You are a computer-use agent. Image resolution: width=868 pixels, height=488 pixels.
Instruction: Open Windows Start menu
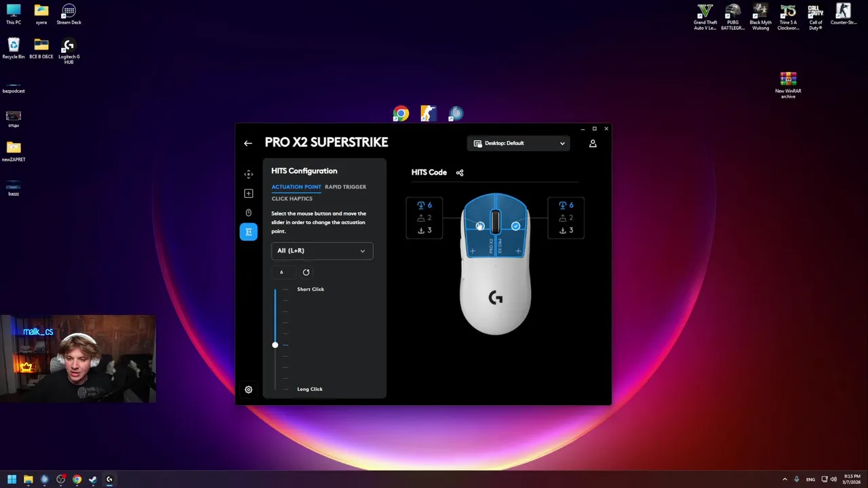(12, 479)
